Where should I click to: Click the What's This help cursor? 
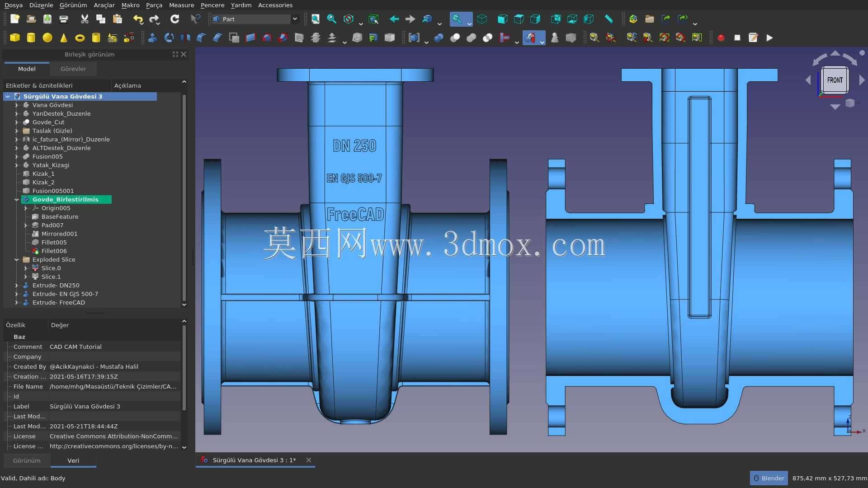tap(195, 19)
